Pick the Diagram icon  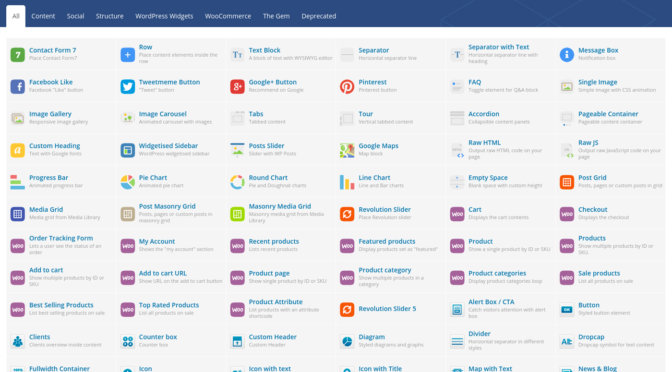point(347,341)
